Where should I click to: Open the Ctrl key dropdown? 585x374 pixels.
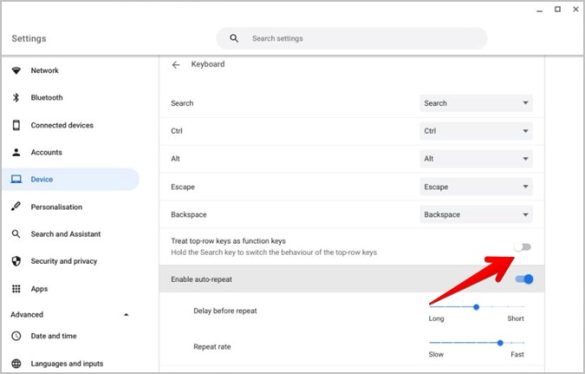pyautogui.click(x=476, y=131)
